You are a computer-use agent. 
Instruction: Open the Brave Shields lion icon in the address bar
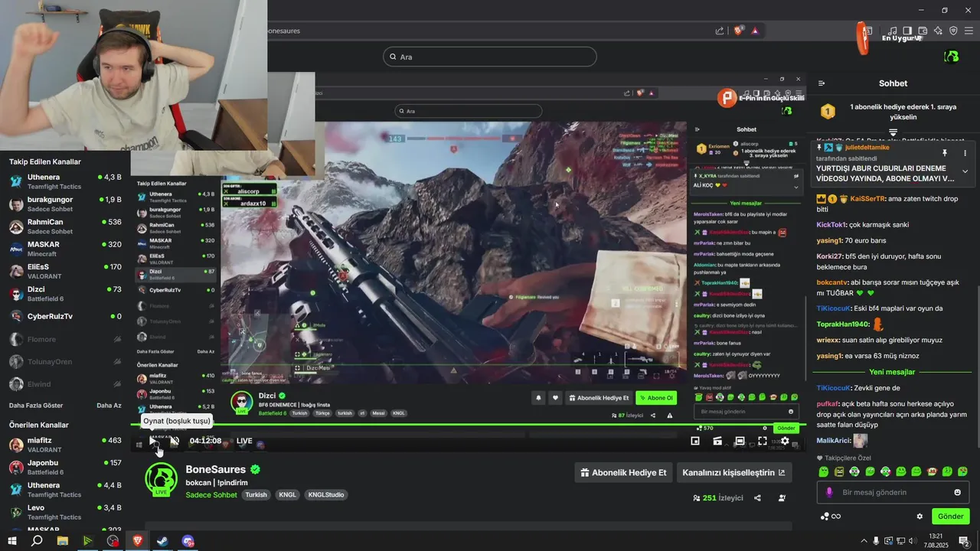click(x=739, y=31)
